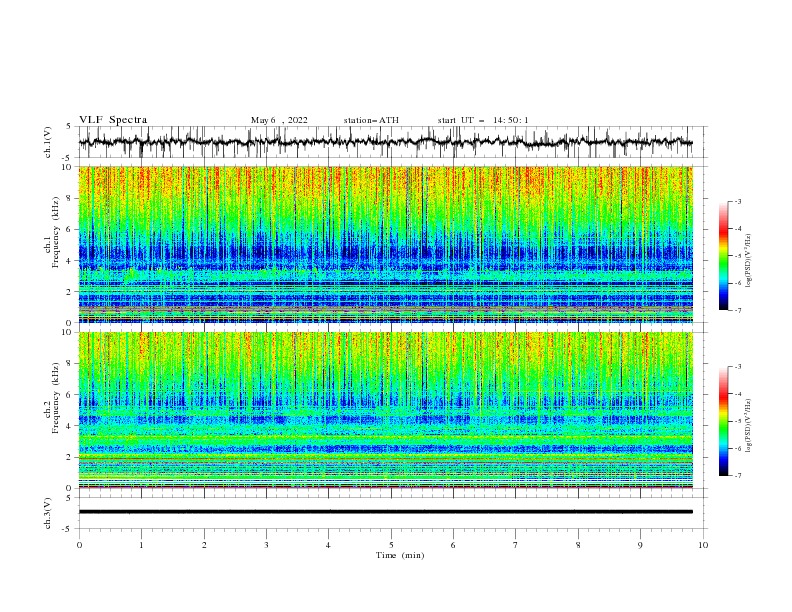The height and width of the screenshot is (612, 792).
Task: Click the time axis tick label "6"
Action: tap(453, 545)
